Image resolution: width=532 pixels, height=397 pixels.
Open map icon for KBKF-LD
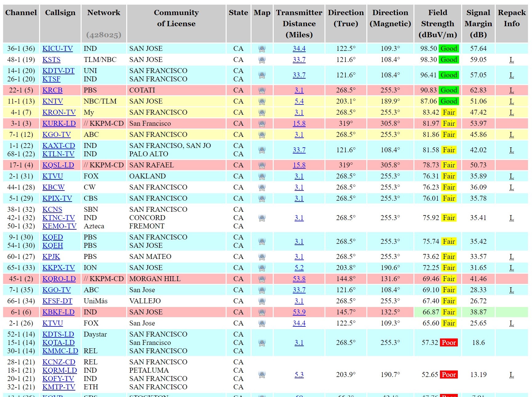tap(262, 312)
